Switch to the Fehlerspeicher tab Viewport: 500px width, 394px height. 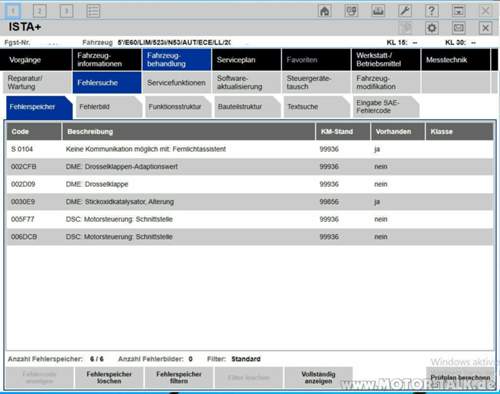tap(39, 107)
